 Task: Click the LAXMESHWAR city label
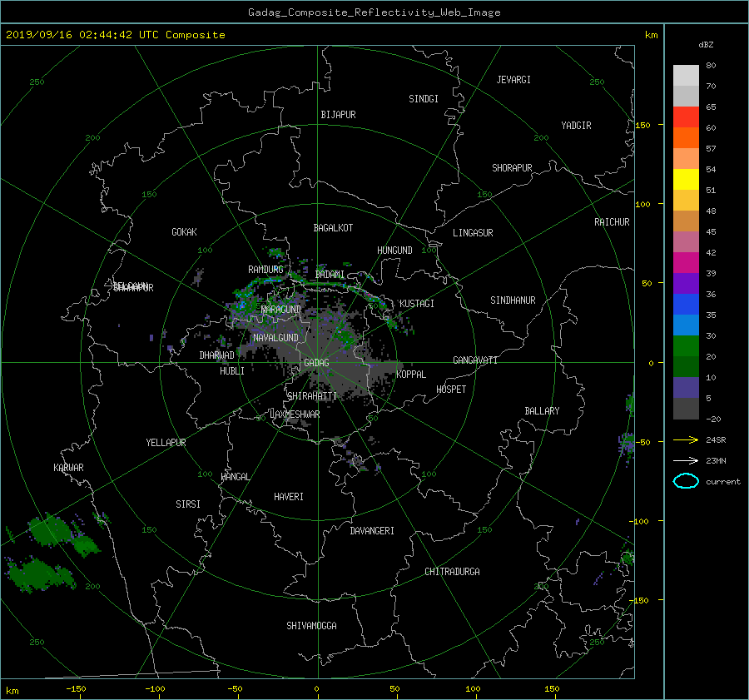coord(295,415)
